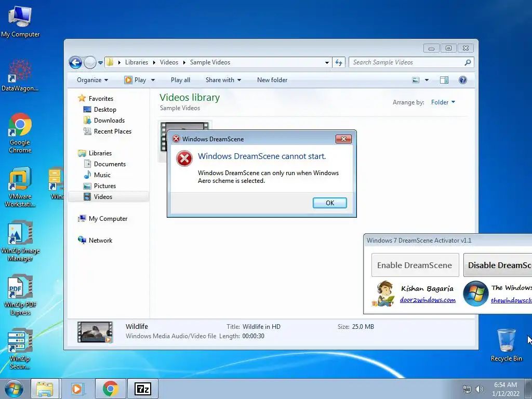Close the Windows DreamScene error dialog

click(343, 139)
